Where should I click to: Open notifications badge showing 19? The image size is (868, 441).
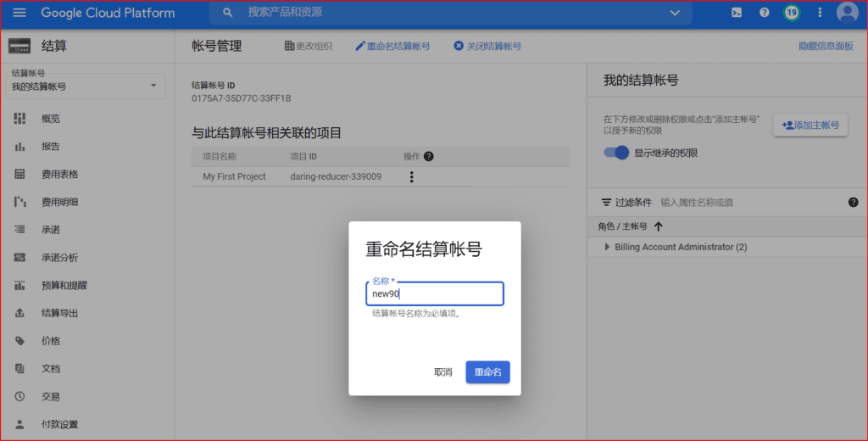792,12
